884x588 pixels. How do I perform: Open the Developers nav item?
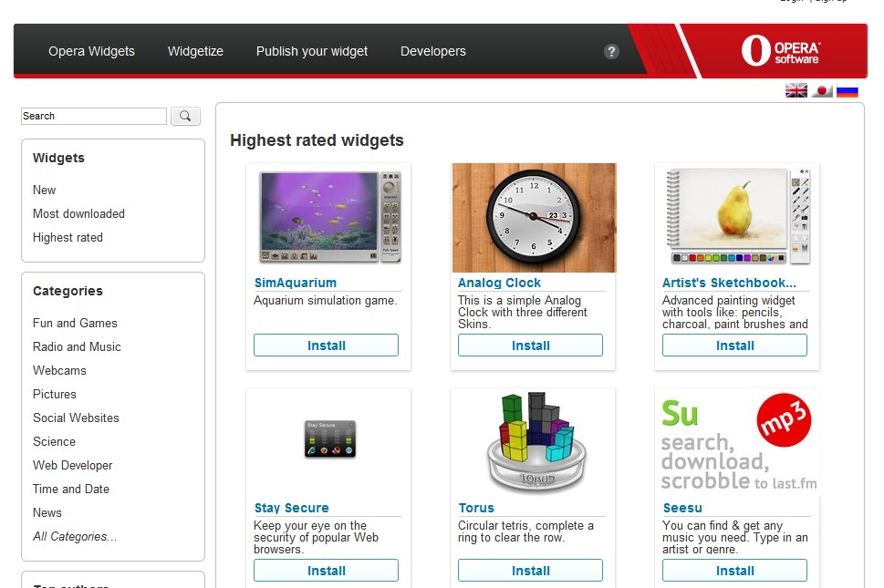tap(433, 51)
